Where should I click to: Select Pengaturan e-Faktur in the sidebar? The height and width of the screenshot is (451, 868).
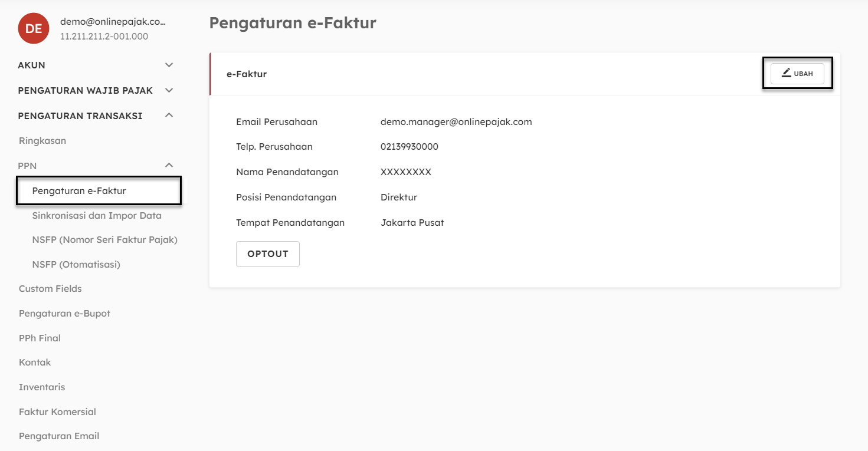click(x=79, y=191)
